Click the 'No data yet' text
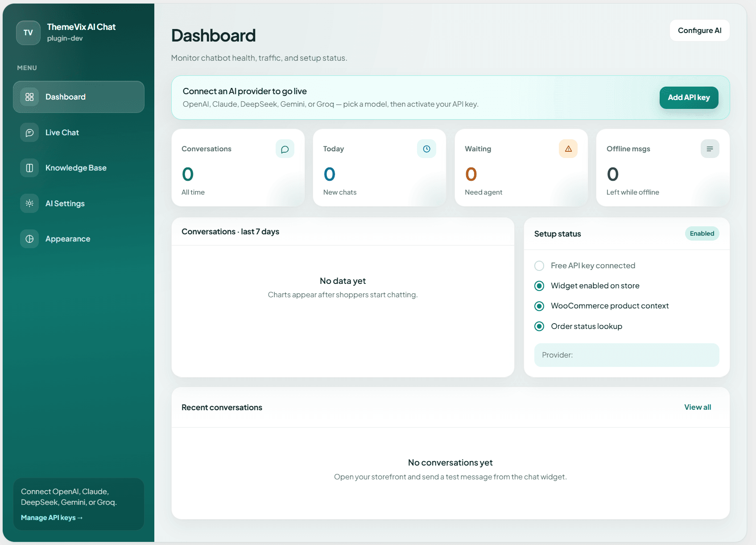Screen dimensions: 756x545 pos(343,281)
